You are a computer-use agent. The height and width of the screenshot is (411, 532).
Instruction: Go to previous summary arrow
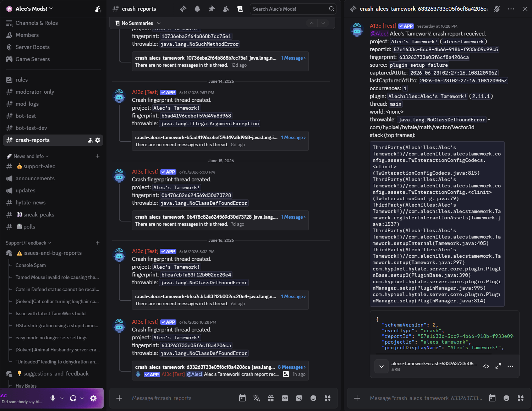(x=312, y=23)
